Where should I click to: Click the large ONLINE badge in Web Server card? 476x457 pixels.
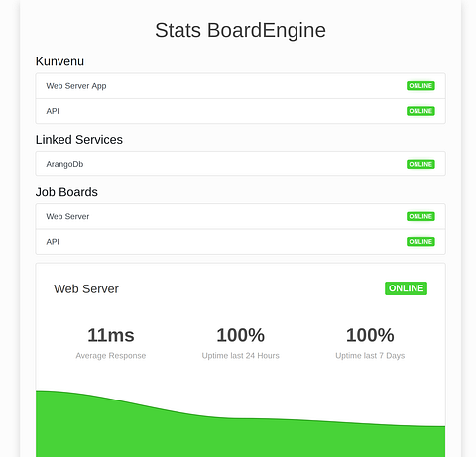[406, 288]
